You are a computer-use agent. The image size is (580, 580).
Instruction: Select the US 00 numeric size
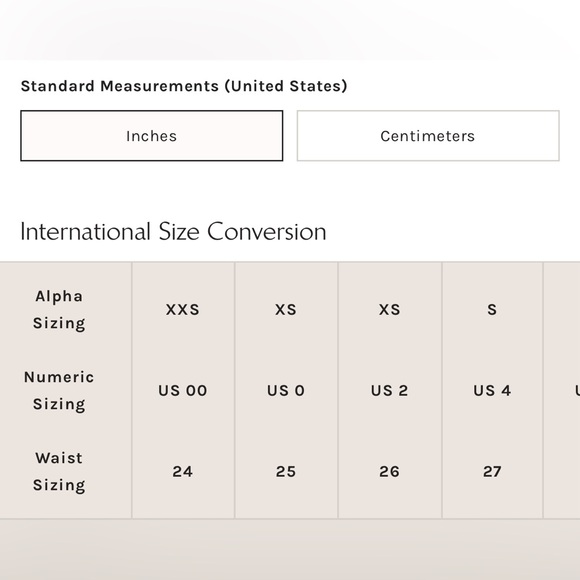183,391
